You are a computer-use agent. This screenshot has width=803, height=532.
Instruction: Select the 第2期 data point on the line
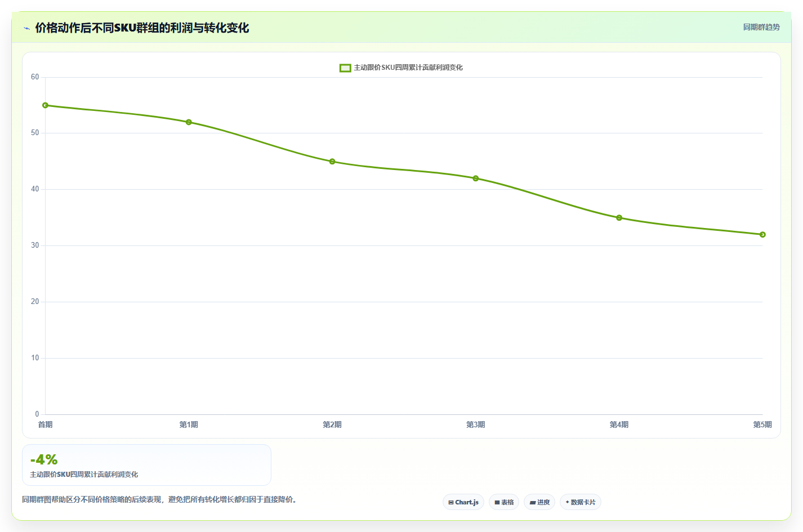[332, 162]
